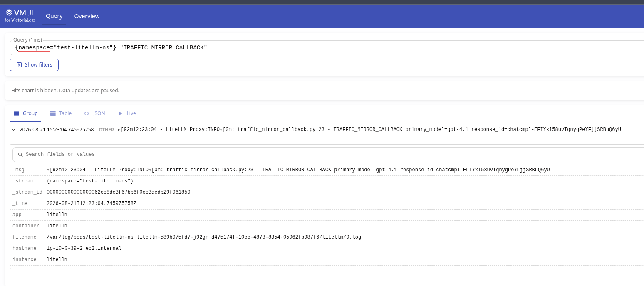The height and width of the screenshot is (286, 644).
Task: Switch to the Live tailing tab
Action: tap(127, 113)
